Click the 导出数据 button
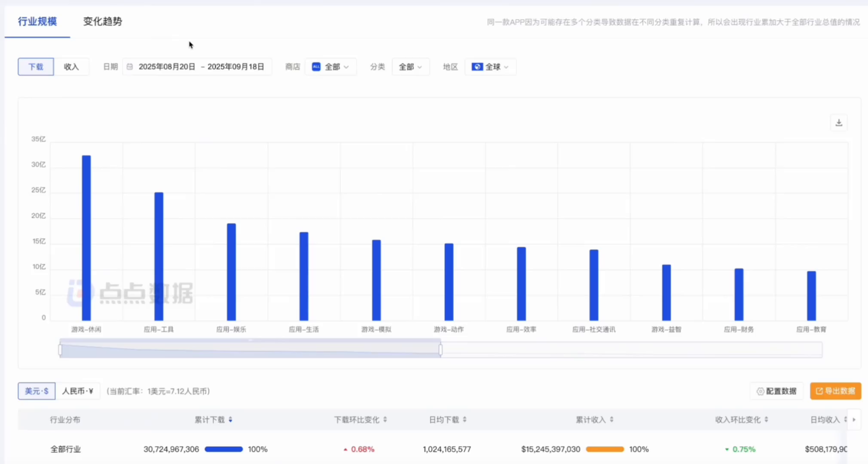The image size is (868, 464). coord(835,391)
